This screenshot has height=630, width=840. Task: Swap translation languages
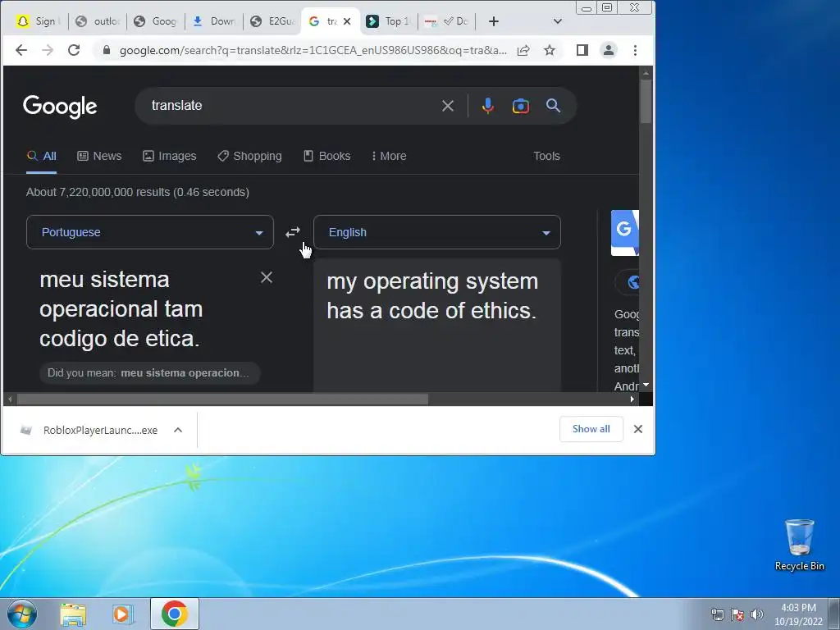point(293,232)
